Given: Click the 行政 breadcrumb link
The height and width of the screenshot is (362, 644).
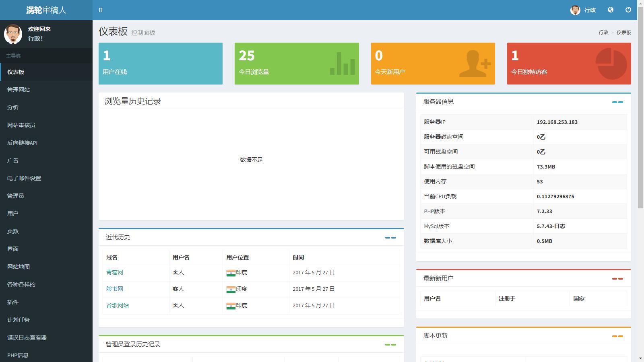Looking at the screenshot, I should click(x=603, y=32).
